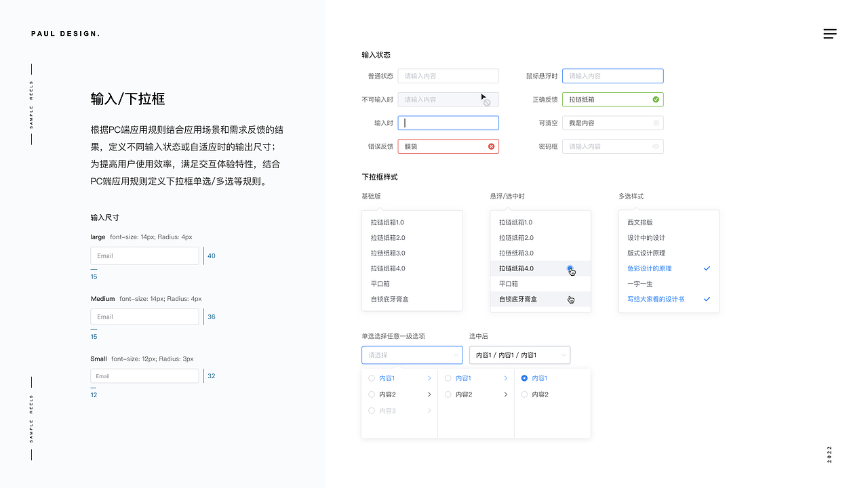Click inside the active 输入时 input

(x=448, y=123)
